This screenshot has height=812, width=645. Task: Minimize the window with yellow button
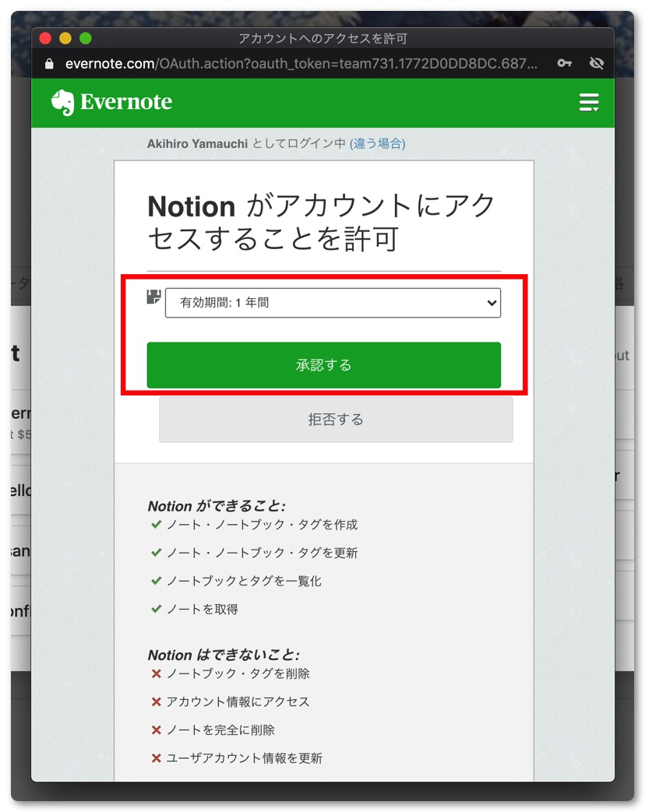pos(65,38)
